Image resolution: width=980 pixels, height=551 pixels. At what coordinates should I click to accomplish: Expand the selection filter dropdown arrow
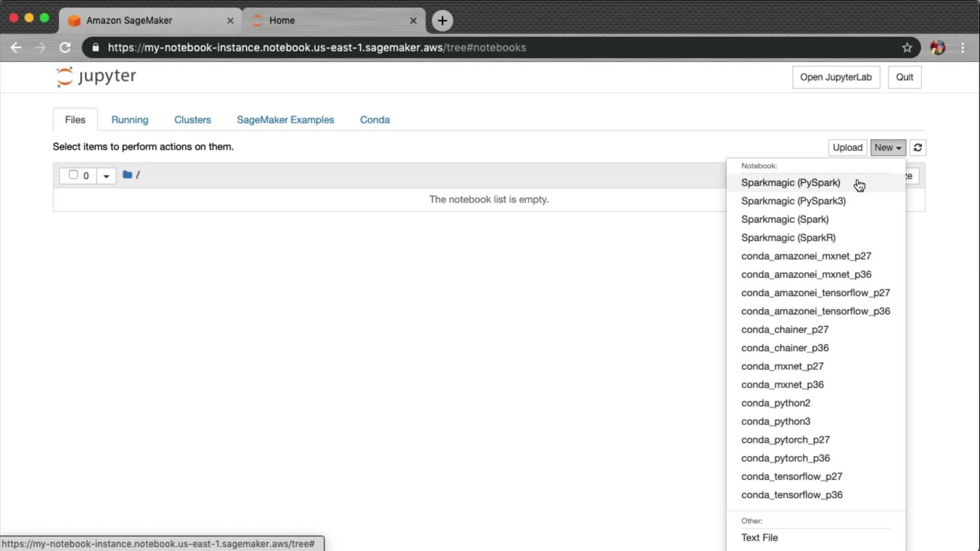pyautogui.click(x=106, y=176)
